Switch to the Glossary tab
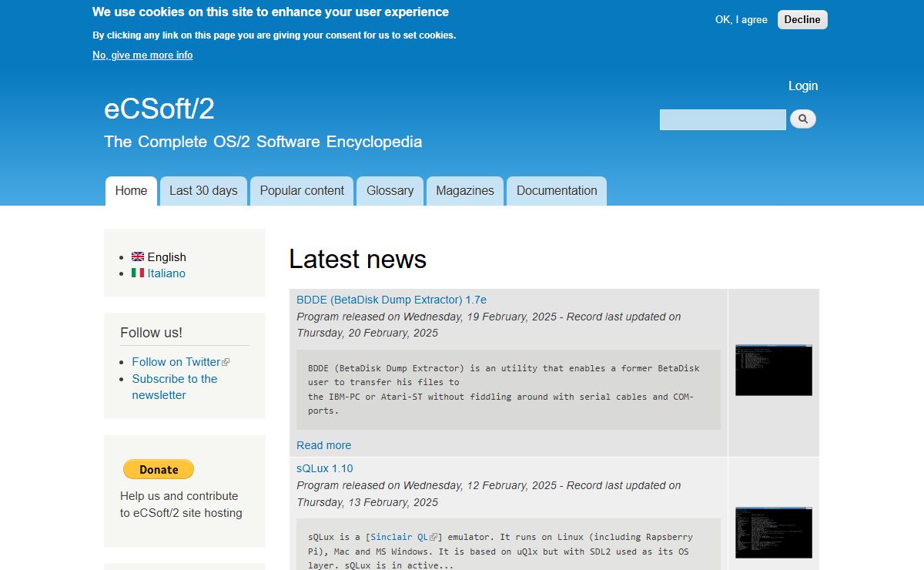This screenshot has height=570, width=924. tap(390, 191)
